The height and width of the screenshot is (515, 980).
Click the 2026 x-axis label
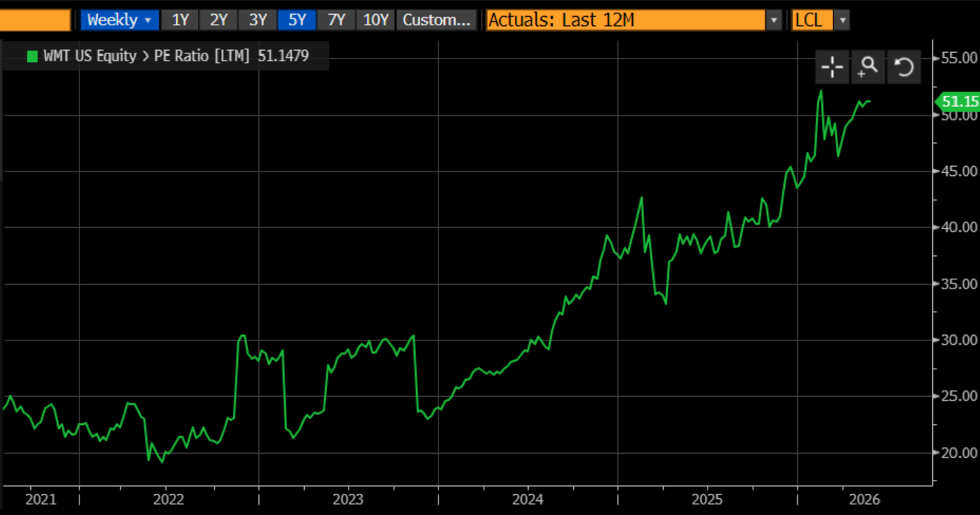click(x=864, y=500)
